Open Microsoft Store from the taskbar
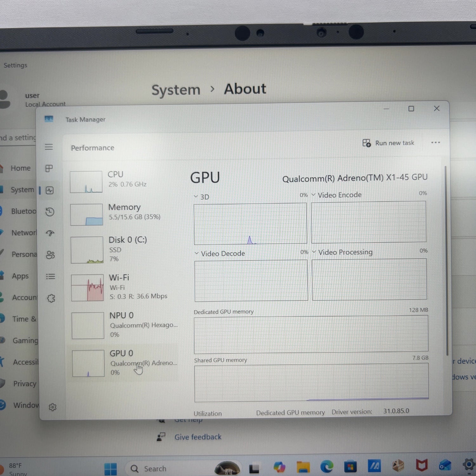Viewport: 476px width, 476px height. click(x=350, y=466)
